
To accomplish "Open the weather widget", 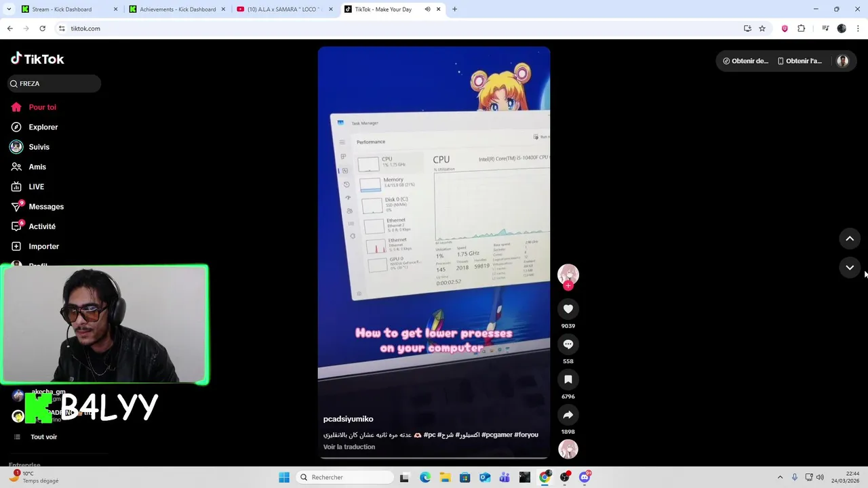I will [x=34, y=477].
